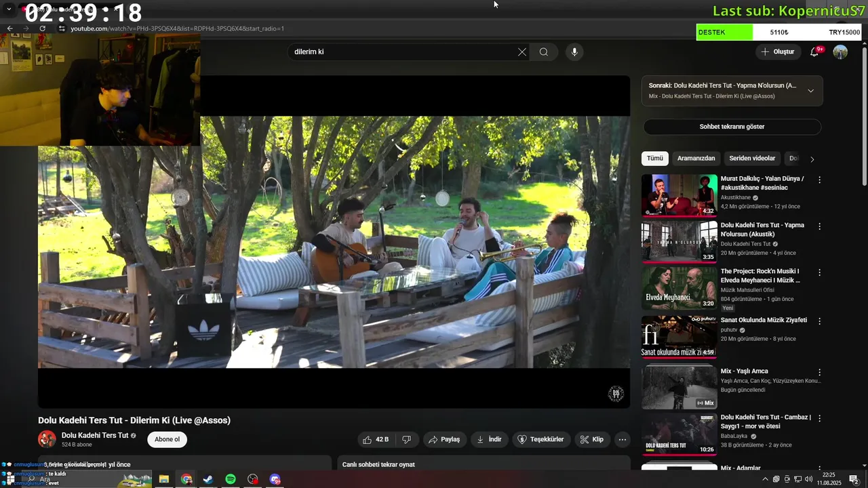Click the youtube.com address bar URL
The height and width of the screenshot is (488, 868).
pyautogui.click(x=177, y=28)
